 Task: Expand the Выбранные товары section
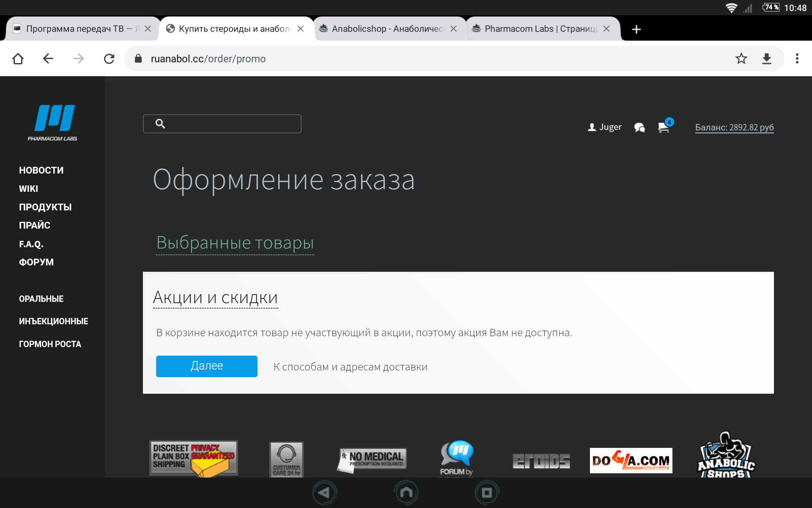pyautogui.click(x=235, y=243)
